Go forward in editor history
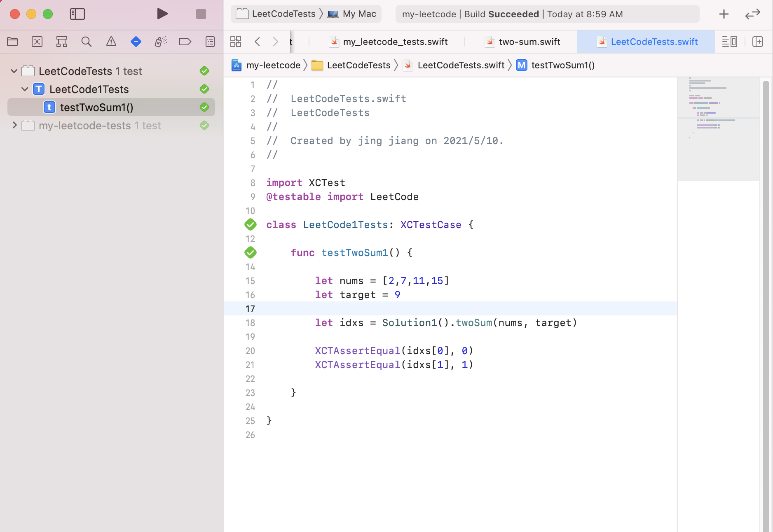Image resolution: width=773 pixels, height=532 pixels. [x=276, y=42]
